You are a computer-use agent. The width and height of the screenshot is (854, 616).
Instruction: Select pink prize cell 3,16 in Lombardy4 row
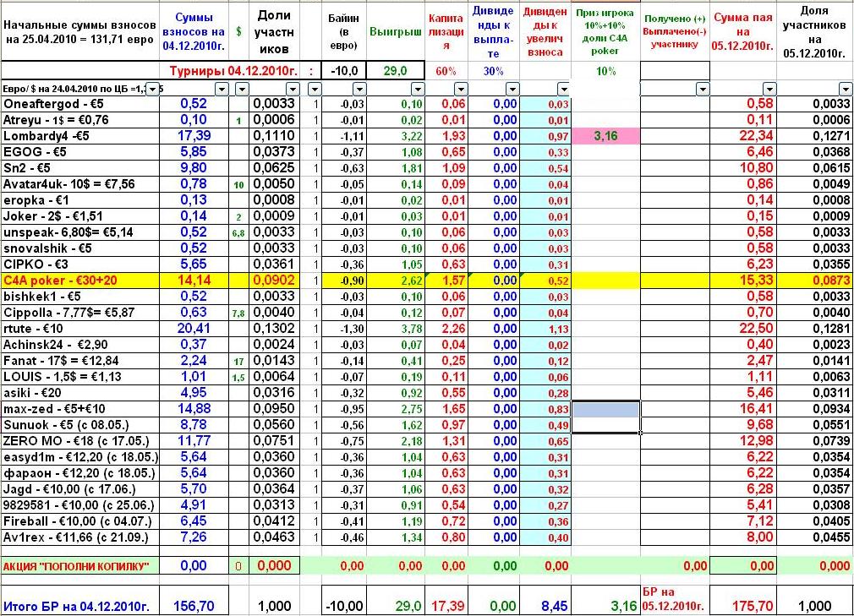click(605, 136)
